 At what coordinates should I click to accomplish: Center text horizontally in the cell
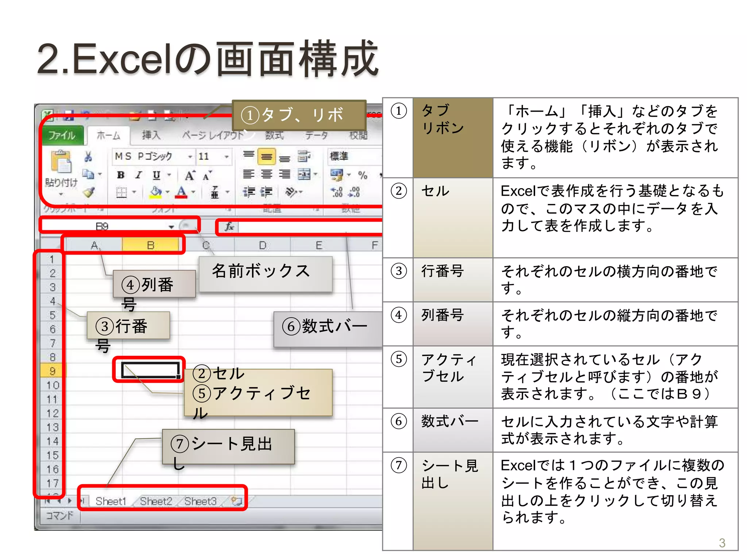pyautogui.click(x=267, y=174)
